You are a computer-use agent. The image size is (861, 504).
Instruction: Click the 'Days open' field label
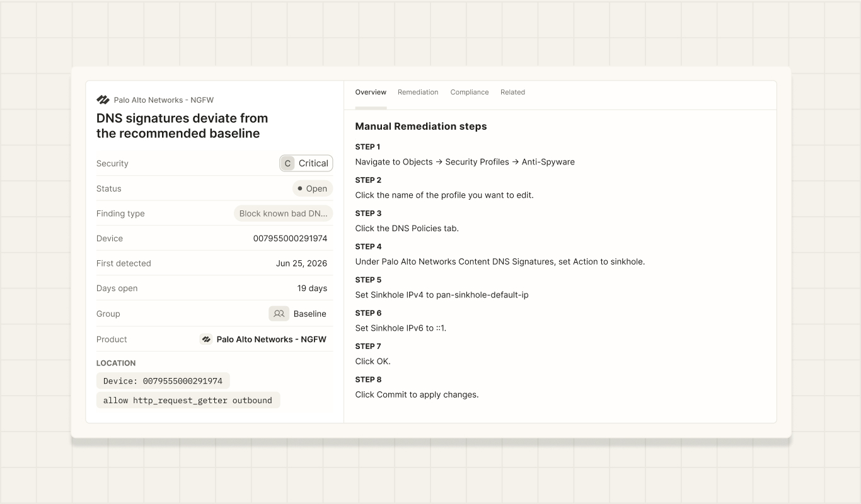coord(117,289)
